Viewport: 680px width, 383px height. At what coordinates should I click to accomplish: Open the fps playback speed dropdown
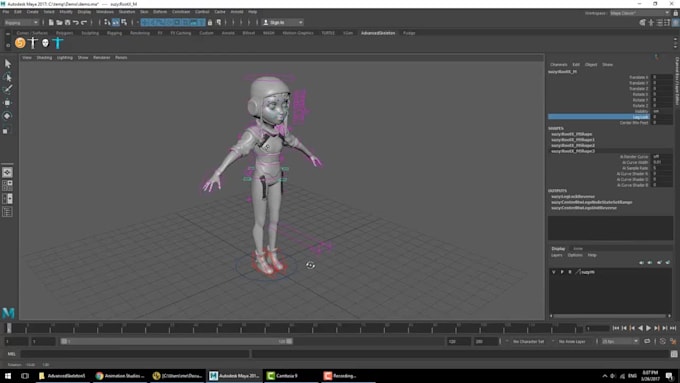point(620,342)
